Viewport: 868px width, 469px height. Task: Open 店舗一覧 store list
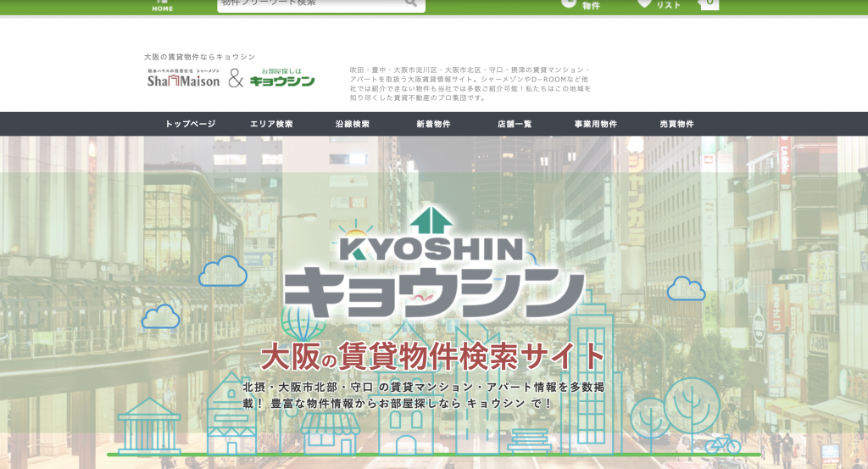(x=515, y=124)
